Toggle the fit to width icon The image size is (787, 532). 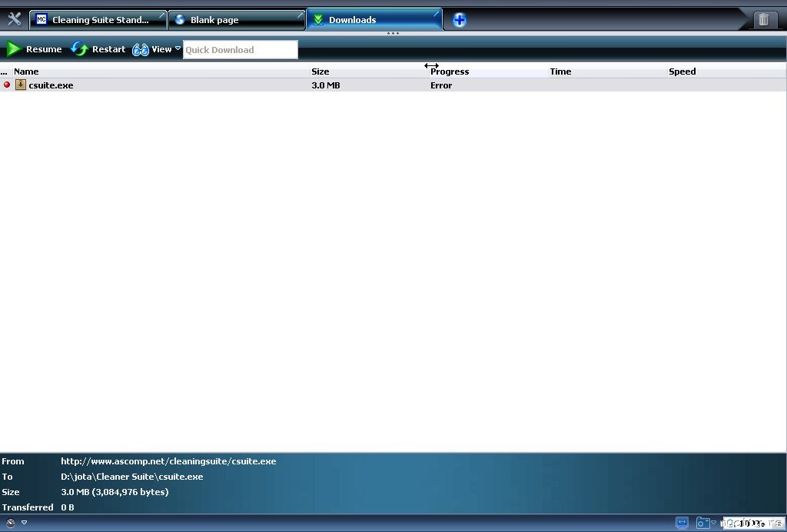(x=682, y=523)
